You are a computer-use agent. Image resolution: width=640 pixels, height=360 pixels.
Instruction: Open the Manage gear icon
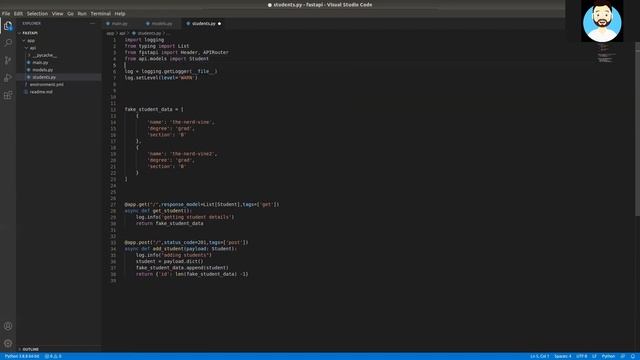[8, 343]
